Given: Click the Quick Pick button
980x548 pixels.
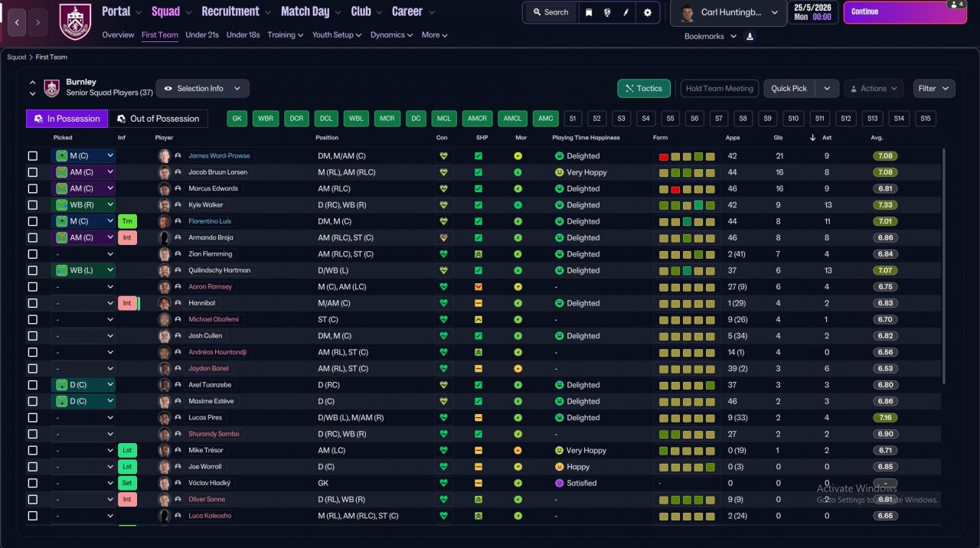Looking at the screenshot, I should (x=789, y=89).
